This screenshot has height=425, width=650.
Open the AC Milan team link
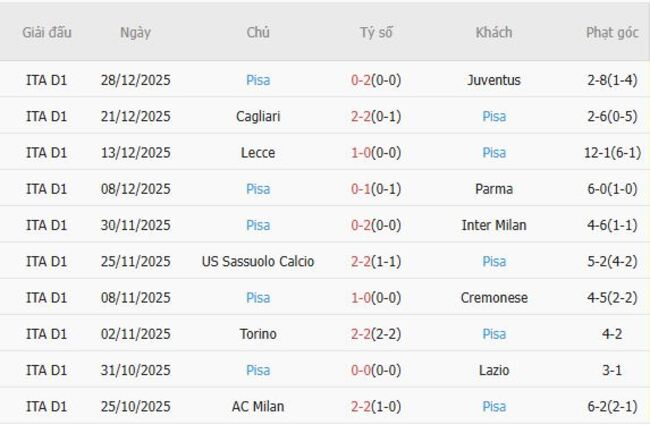258,406
